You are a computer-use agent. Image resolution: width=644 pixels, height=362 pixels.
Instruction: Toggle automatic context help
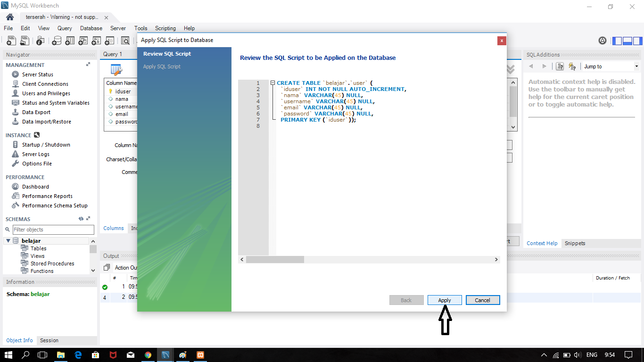pos(573,66)
